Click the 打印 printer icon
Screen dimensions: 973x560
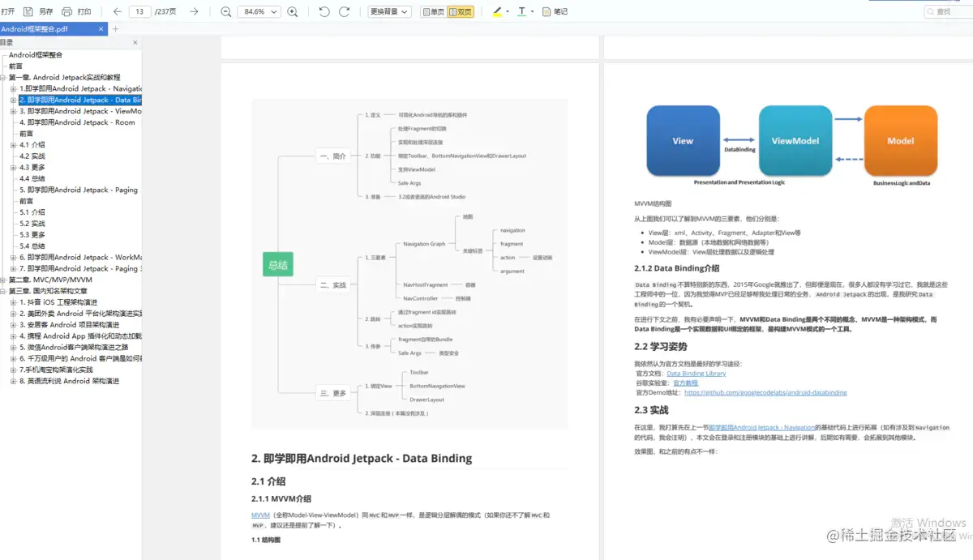point(68,11)
